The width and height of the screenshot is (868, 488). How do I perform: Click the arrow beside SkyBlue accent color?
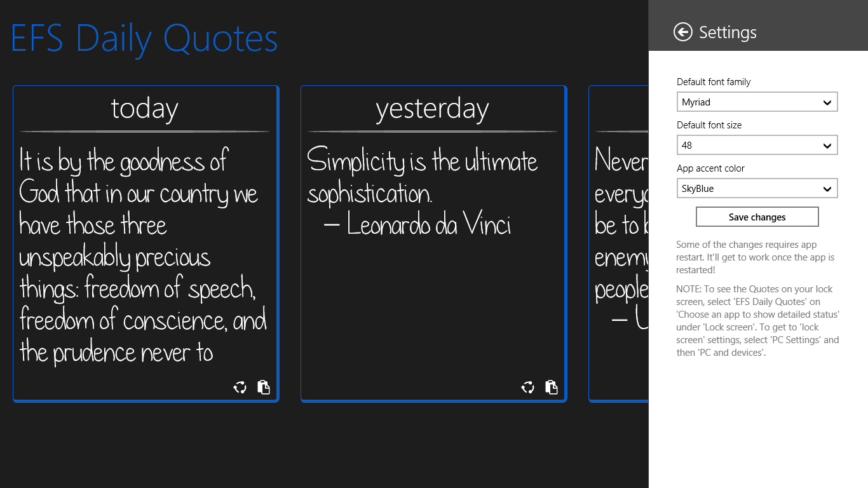827,189
